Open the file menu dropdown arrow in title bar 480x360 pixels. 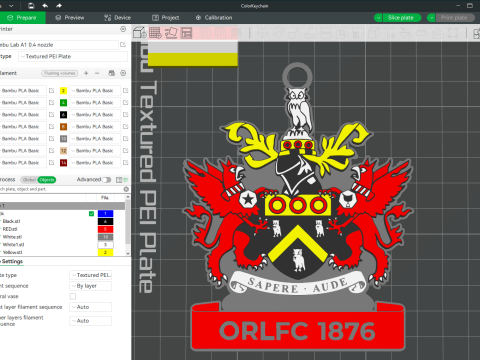pyautogui.click(x=11, y=6)
